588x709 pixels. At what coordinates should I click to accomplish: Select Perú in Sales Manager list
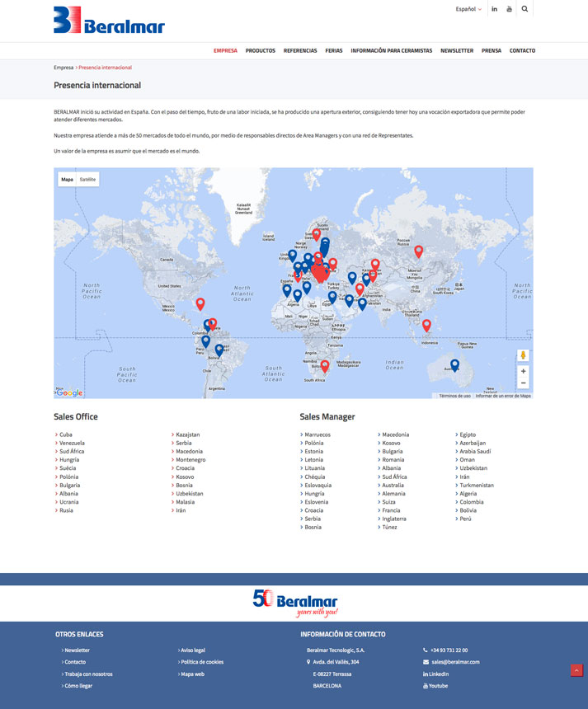point(465,519)
